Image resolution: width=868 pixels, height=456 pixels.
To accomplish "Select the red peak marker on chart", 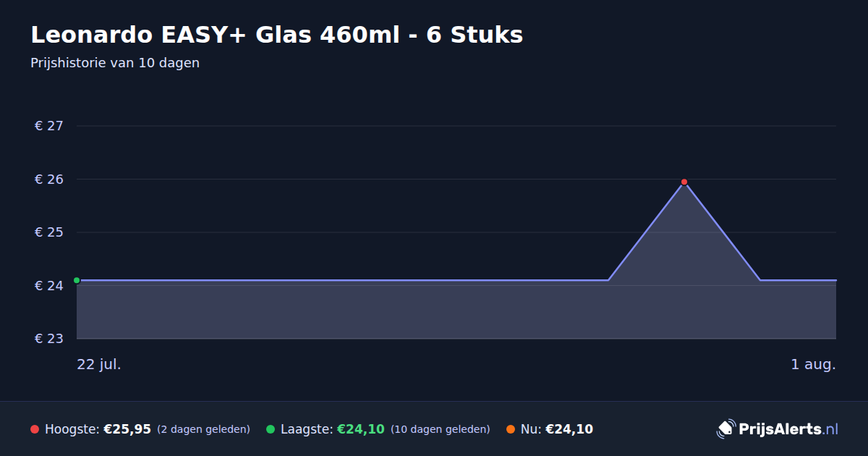I will [684, 182].
